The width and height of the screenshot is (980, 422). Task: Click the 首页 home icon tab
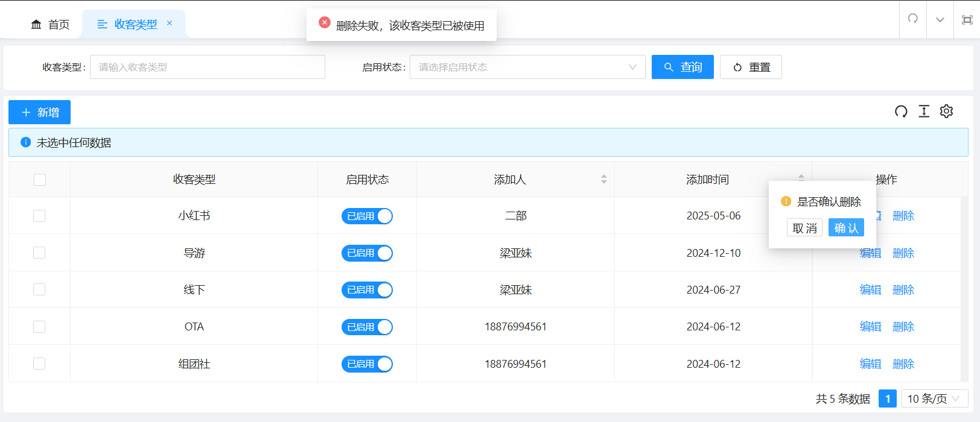pos(50,24)
